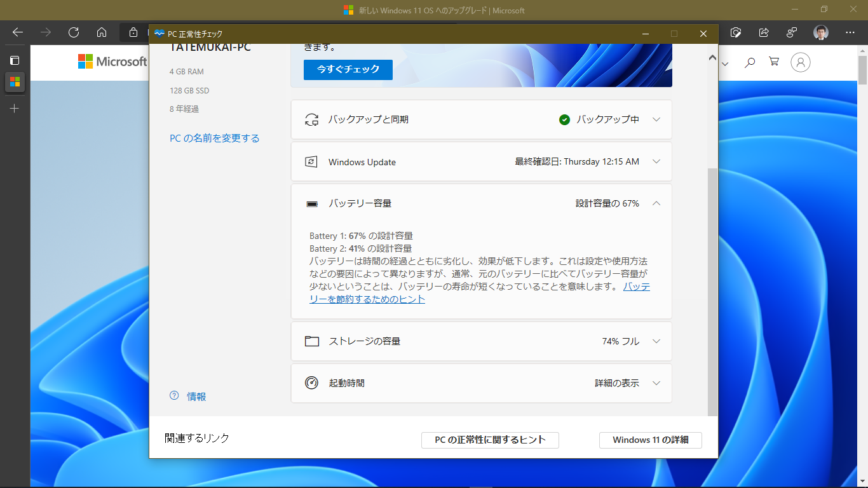Click the Microsoft site search magnifier icon
This screenshot has width=868, height=488.
click(x=750, y=62)
